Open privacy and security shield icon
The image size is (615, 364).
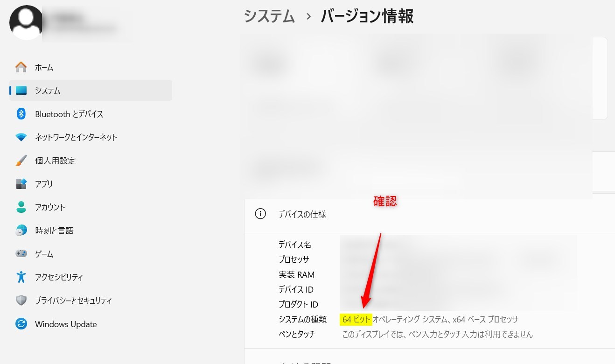tap(21, 301)
